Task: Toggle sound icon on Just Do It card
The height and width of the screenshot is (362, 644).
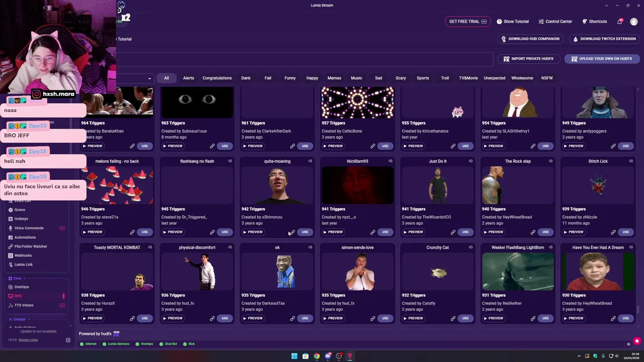Action: pos(470,161)
